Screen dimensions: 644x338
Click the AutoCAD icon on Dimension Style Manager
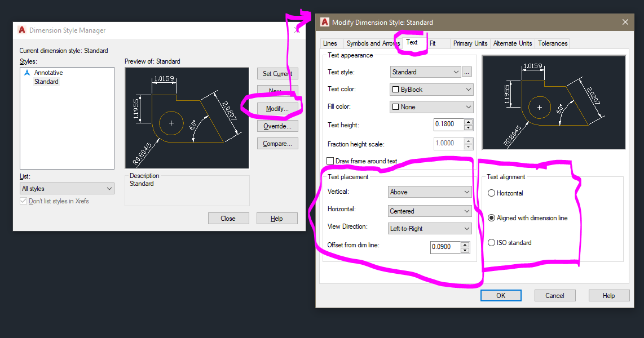21,30
